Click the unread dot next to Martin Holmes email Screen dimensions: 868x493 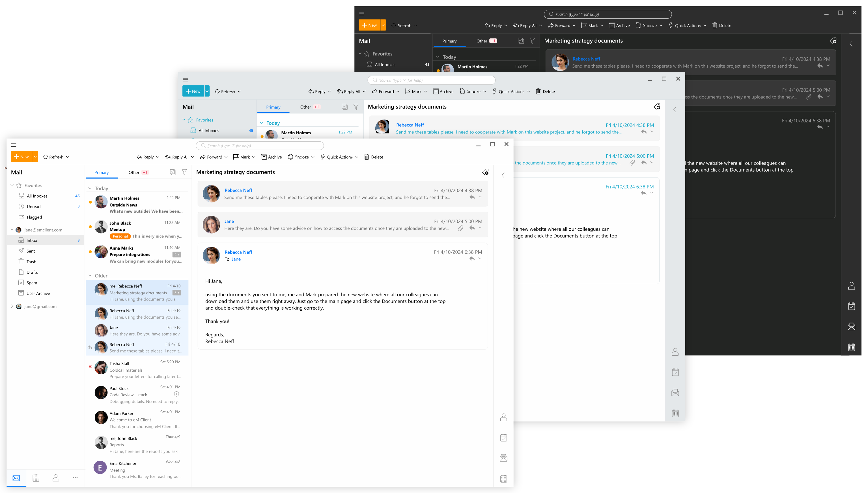(90, 202)
